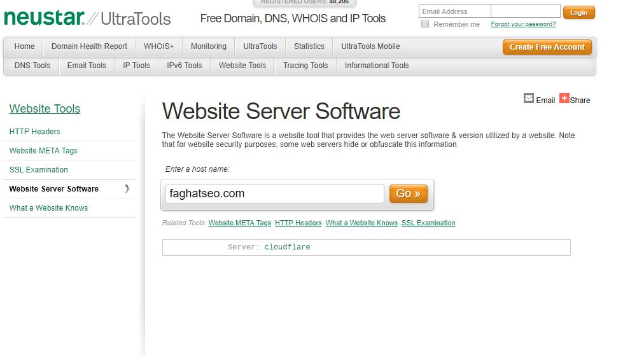This screenshot has width=644, height=357.
Task: Open the Home menu item
Action: click(x=24, y=46)
